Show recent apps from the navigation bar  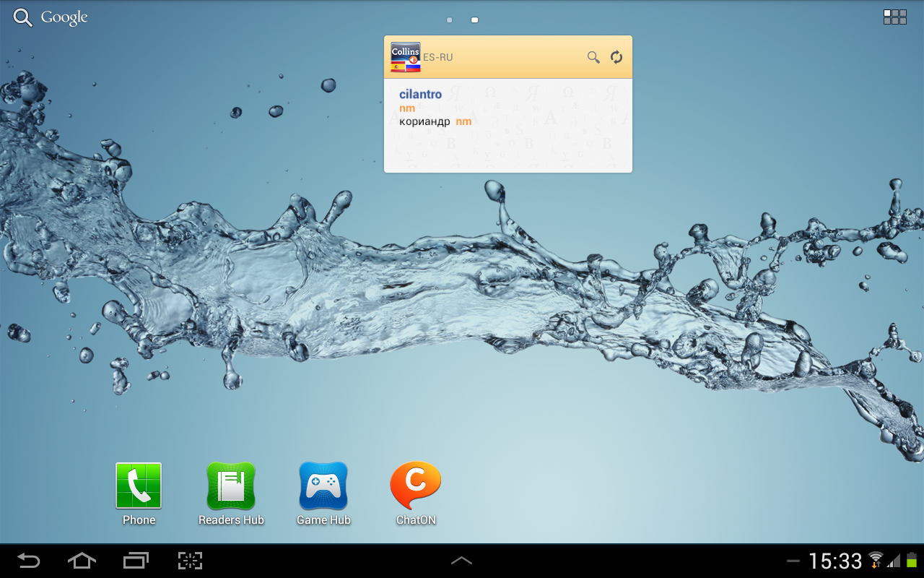pos(136,561)
